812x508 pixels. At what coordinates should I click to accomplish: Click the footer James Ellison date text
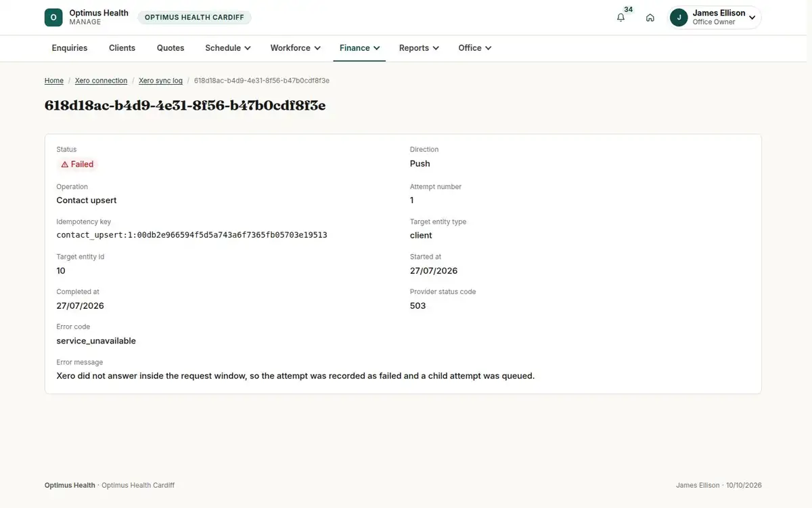coord(719,486)
